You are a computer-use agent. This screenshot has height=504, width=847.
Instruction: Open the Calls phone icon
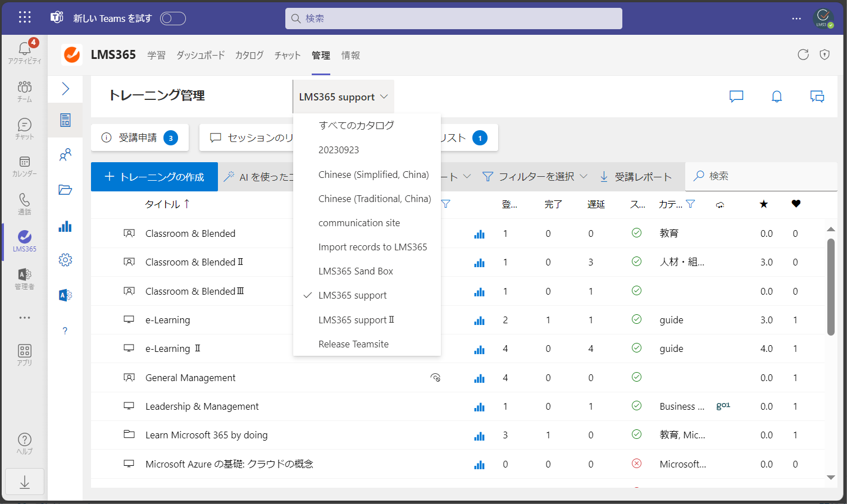[x=25, y=204]
